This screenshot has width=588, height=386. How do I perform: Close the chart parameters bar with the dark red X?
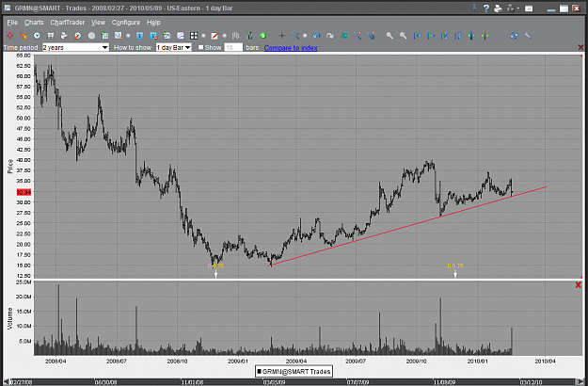pyautogui.click(x=580, y=47)
